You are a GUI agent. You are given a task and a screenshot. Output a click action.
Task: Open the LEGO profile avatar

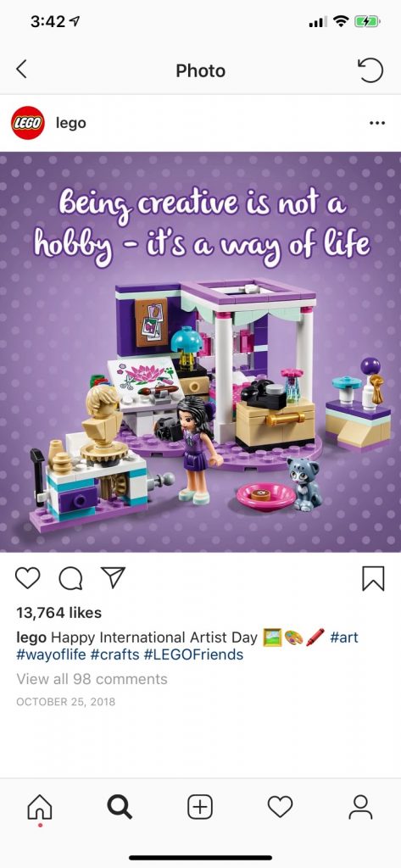coord(28,123)
